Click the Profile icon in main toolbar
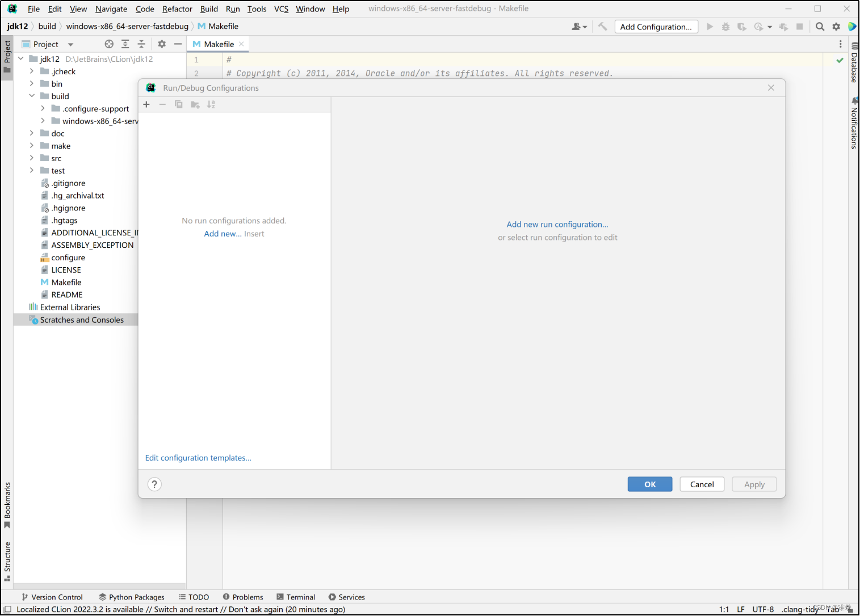This screenshot has height=616, width=860. pyautogui.click(x=759, y=27)
